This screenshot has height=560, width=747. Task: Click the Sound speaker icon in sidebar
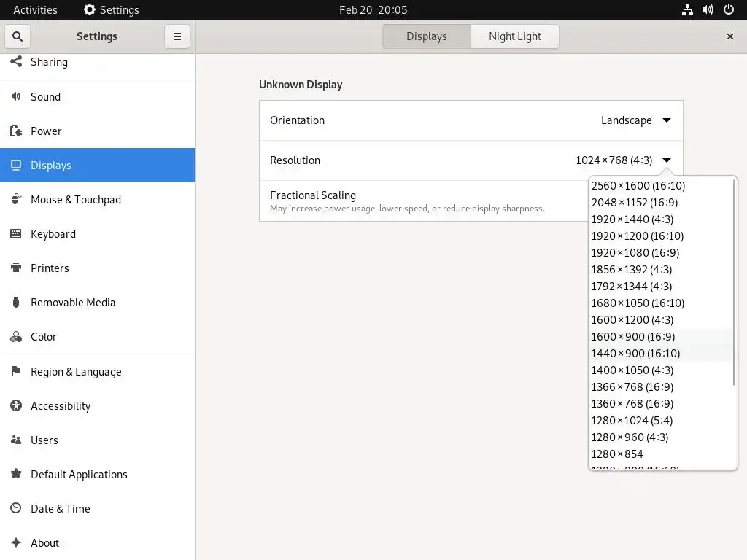tap(16, 97)
